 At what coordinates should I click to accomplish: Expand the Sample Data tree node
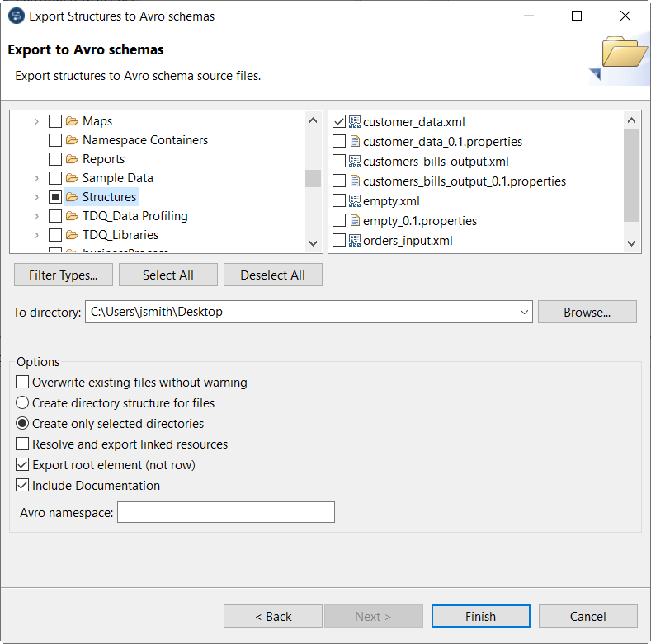pos(36,178)
